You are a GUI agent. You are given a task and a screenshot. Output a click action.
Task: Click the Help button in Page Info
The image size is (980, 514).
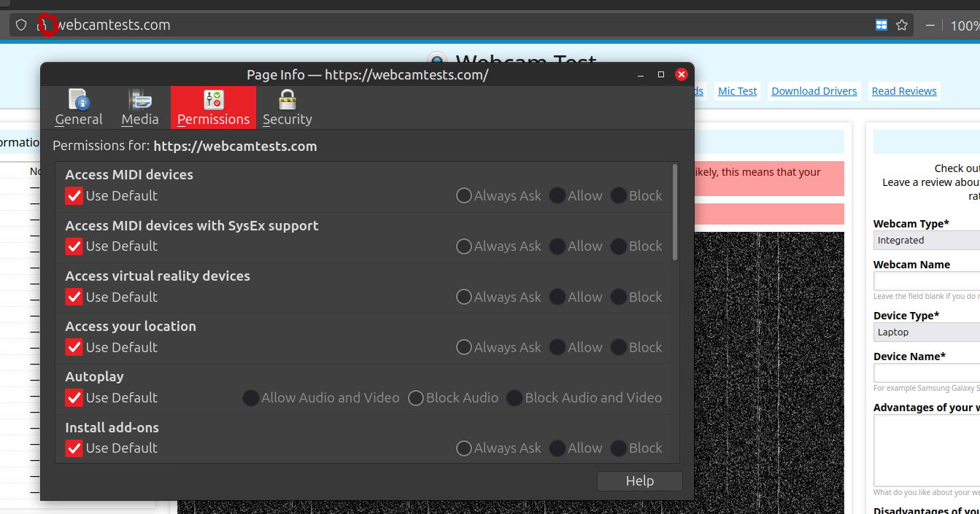pyautogui.click(x=639, y=481)
